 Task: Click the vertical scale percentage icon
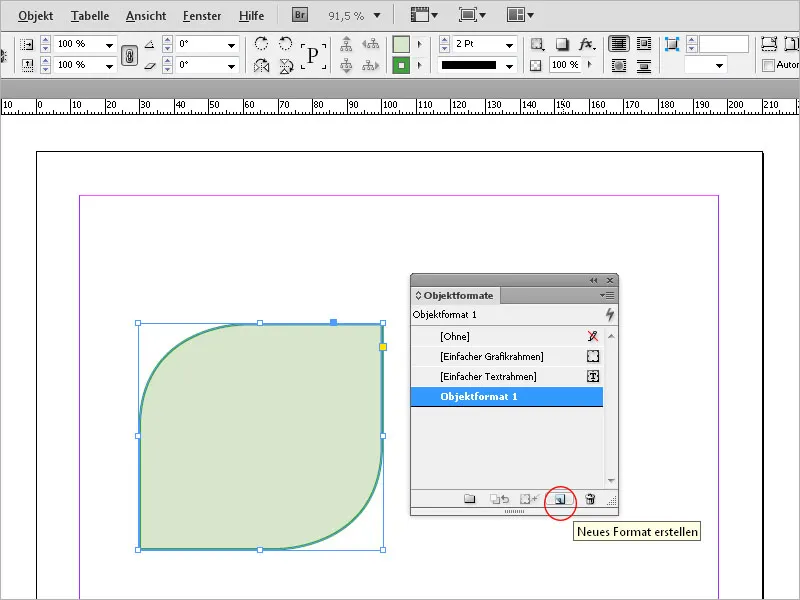[x=27, y=65]
